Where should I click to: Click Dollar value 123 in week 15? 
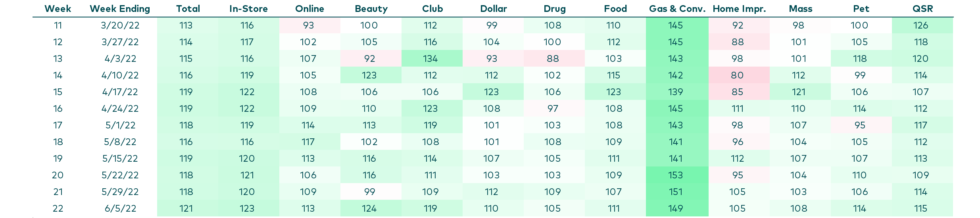[x=491, y=92]
